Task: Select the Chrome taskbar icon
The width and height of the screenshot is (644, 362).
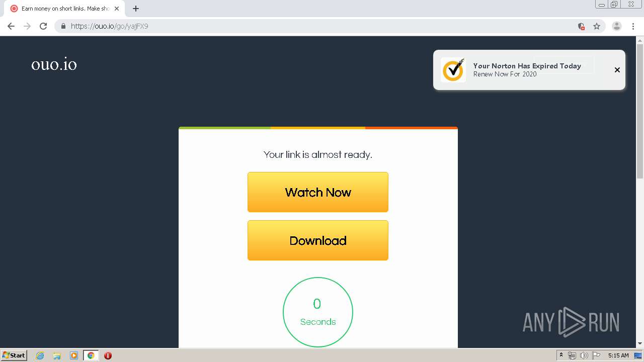Action: point(91,355)
